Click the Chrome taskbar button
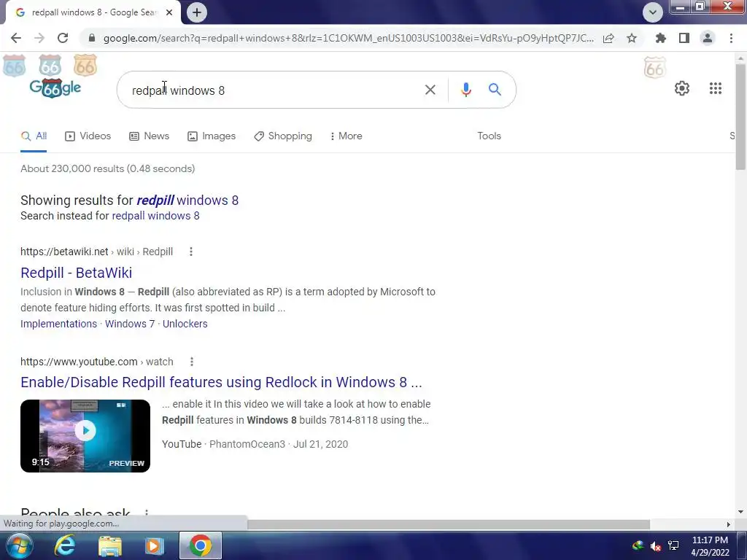 [x=201, y=545]
